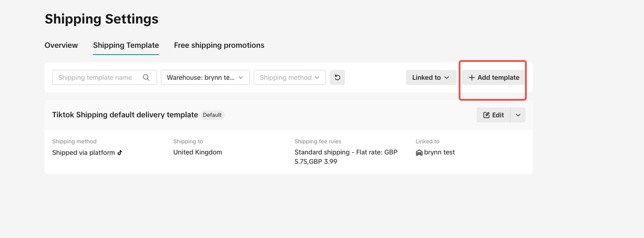Go to the Free shipping promotions tab

click(219, 45)
